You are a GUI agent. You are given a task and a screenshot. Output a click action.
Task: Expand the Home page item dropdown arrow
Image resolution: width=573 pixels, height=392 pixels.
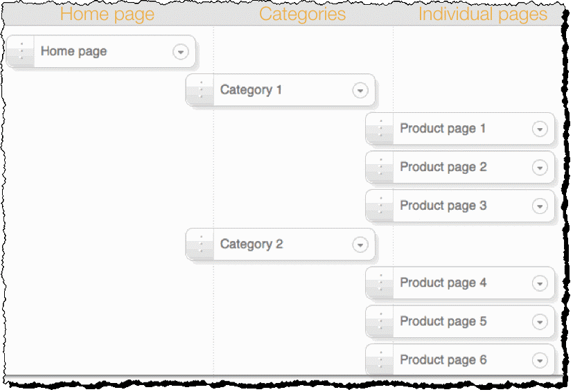pos(181,52)
